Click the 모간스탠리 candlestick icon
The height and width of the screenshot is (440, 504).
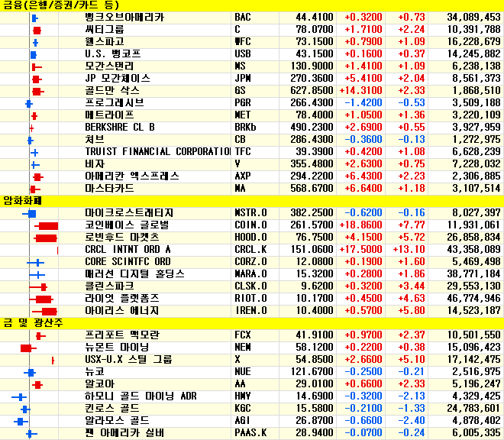coord(37,67)
